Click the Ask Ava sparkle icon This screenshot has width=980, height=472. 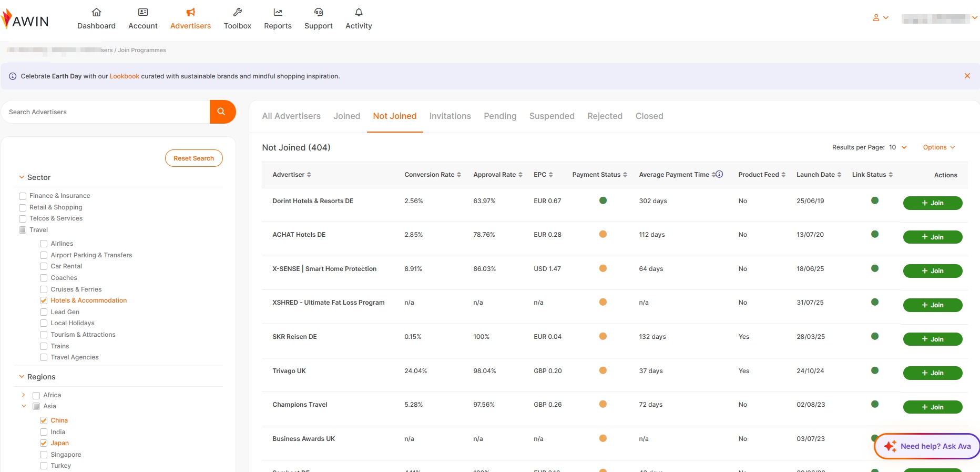[x=890, y=446]
